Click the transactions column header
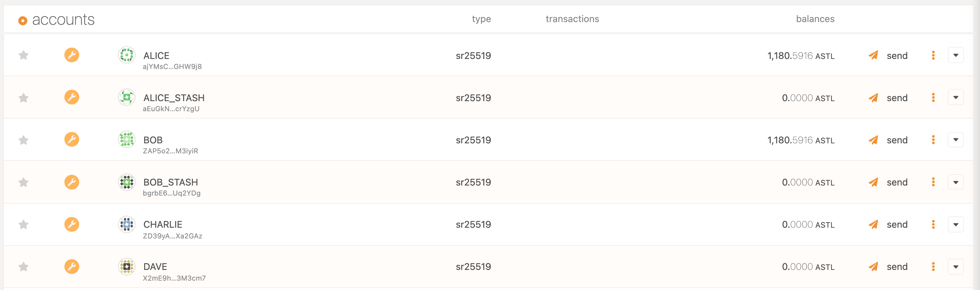 pos(572,19)
